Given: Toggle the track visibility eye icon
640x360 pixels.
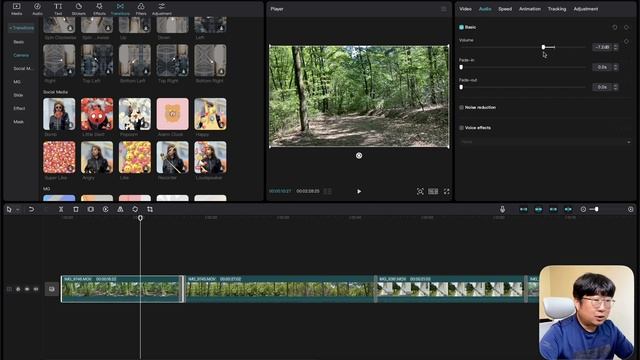Looking at the screenshot, I should coord(27,289).
